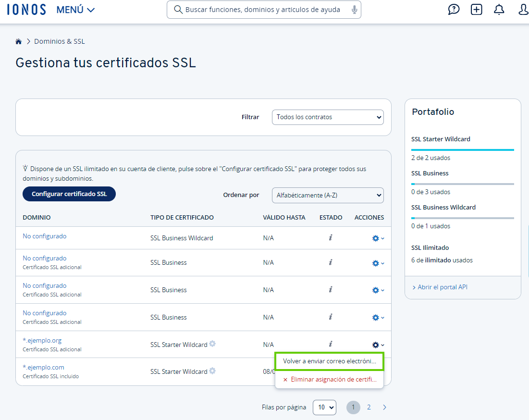
Task: Click the 0 de 3 usados text
Action: (x=431, y=192)
